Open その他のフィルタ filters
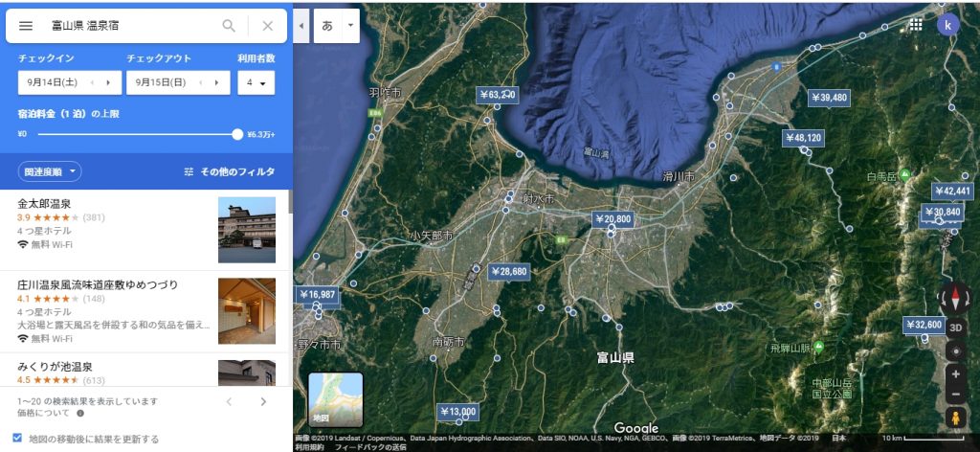Image resolution: width=980 pixels, height=452 pixels. 230,172
